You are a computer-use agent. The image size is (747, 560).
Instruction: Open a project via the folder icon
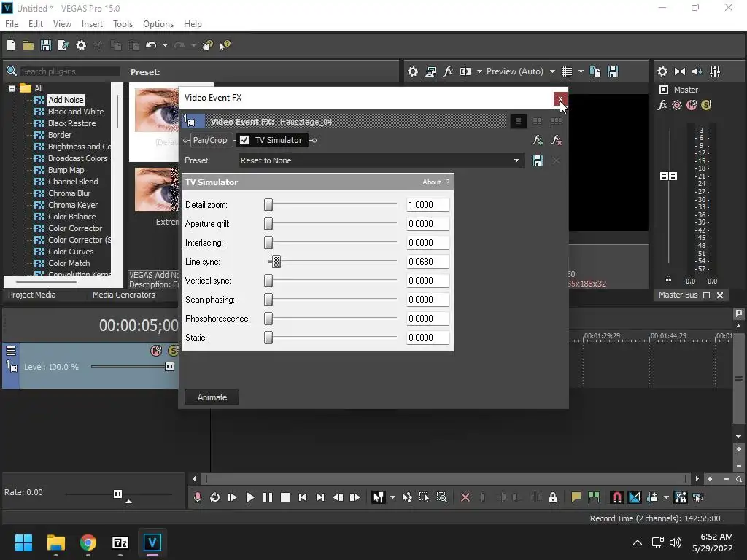tap(28, 45)
